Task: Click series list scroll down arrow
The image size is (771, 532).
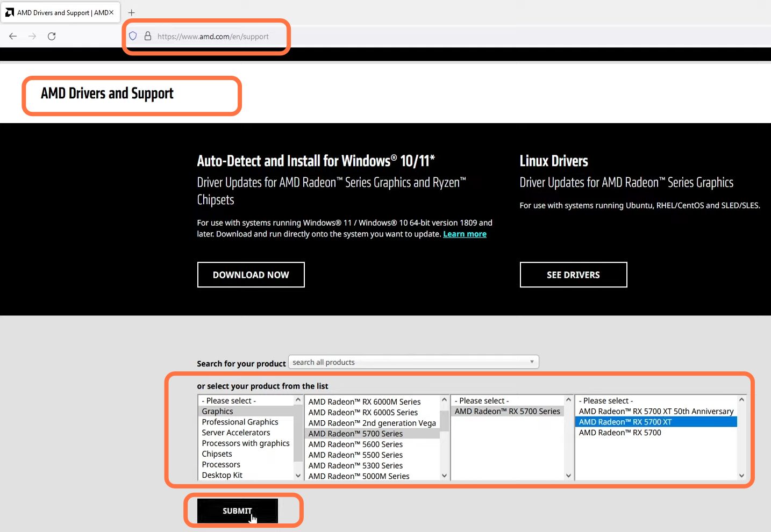Action: point(444,476)
